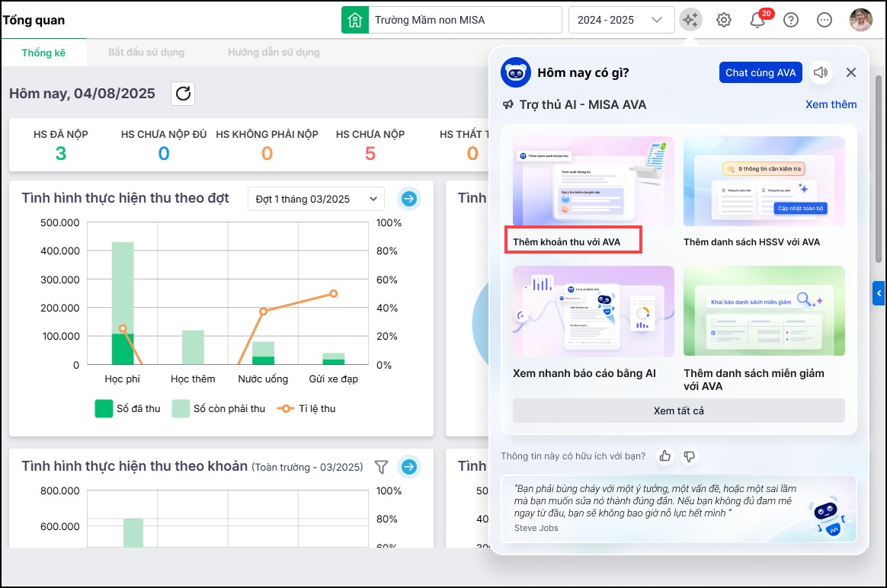Expand the blue side panel arrow

pos(879,293)
